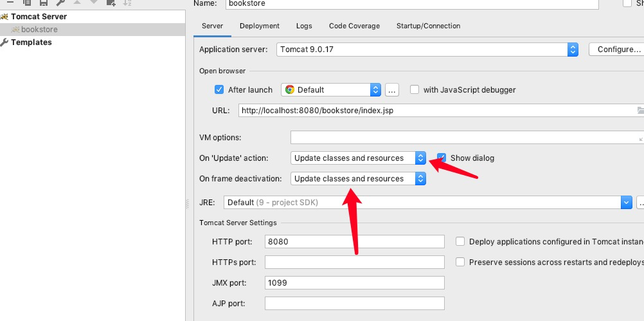Toggle the Show dialog checkbox

[x=442, y=158]
